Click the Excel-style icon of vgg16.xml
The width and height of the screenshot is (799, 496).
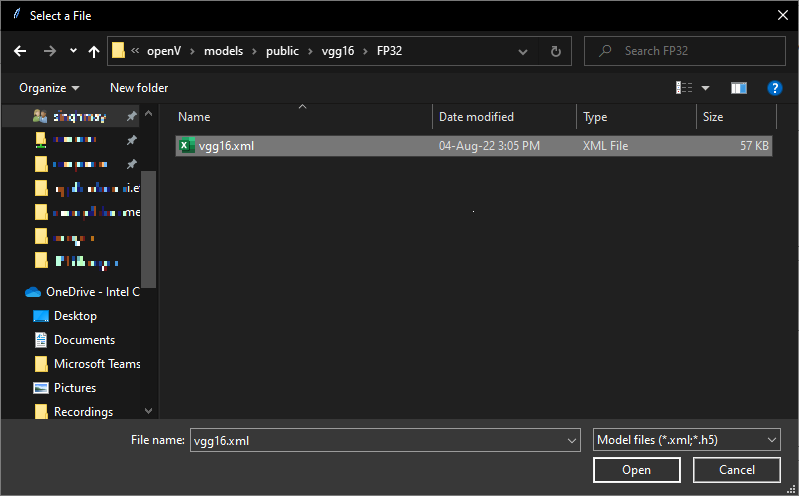pyautogui.click(x=187, y=146)
